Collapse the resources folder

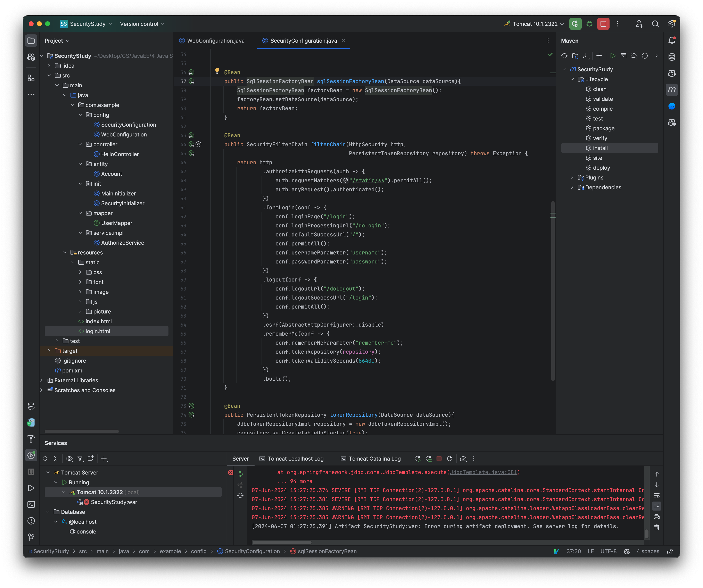65,252
